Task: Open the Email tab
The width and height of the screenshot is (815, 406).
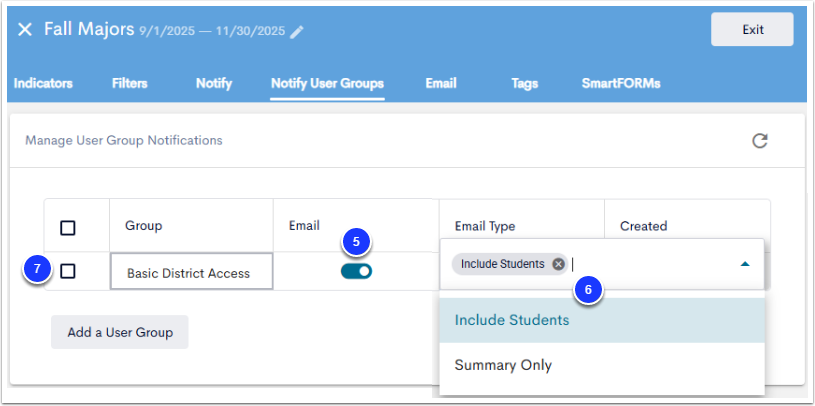Action: point(441,83)
